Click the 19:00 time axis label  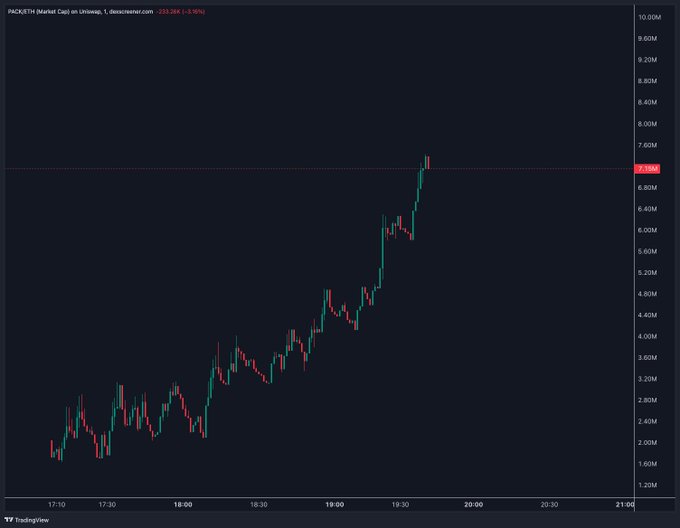click(x=334, y=505)
